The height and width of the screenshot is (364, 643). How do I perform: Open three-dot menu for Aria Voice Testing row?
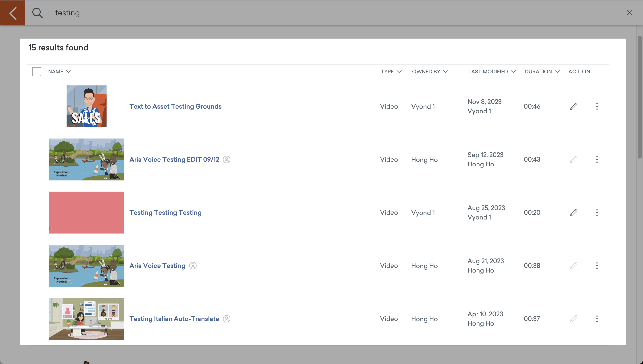tap(597, 265)
